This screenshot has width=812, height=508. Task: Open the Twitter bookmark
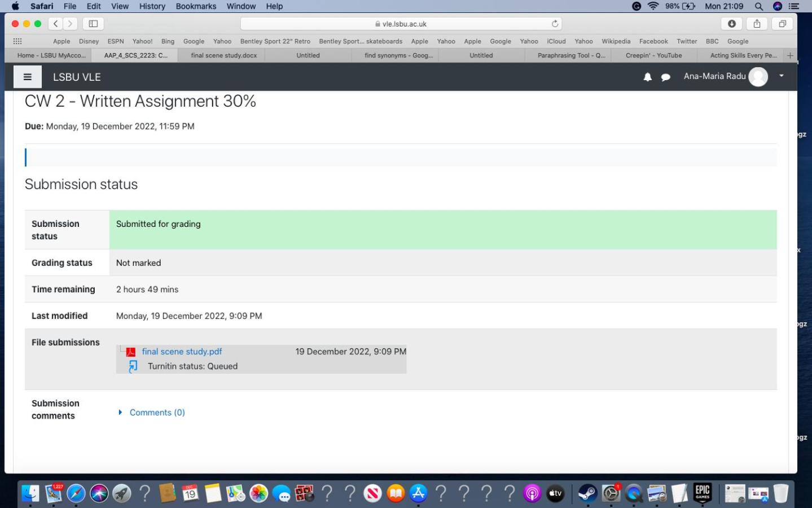[x=687, y=41]
